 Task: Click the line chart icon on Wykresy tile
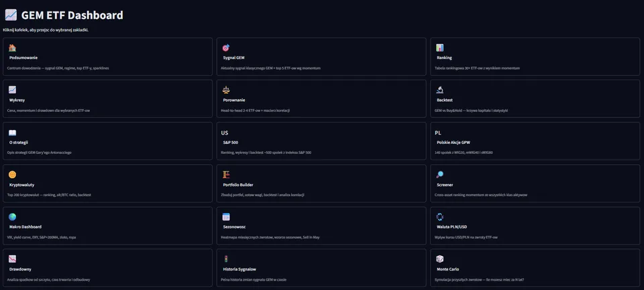click(12, 90)
